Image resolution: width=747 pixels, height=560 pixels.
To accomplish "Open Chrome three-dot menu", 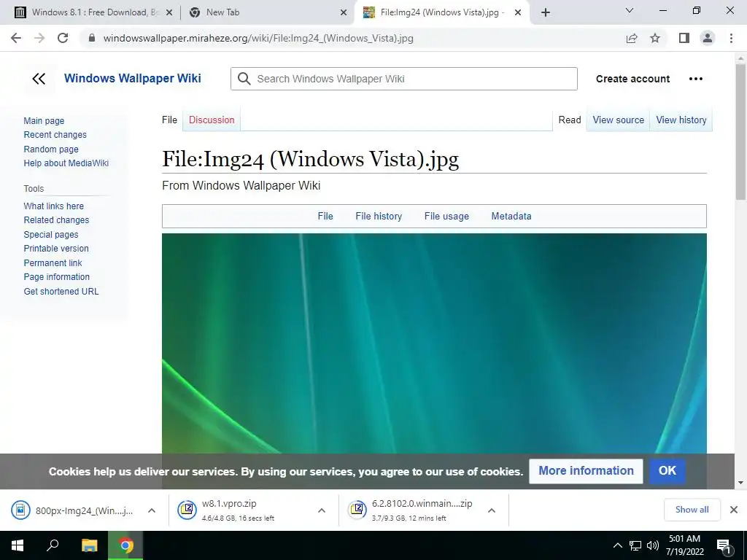I will point(731,38).
